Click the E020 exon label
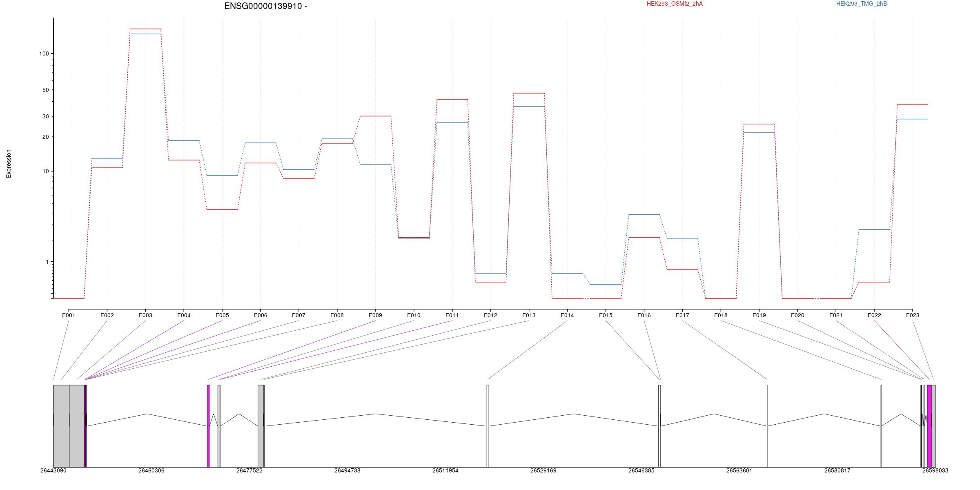Viewport: 980px width, 490px height. [797, 315]
